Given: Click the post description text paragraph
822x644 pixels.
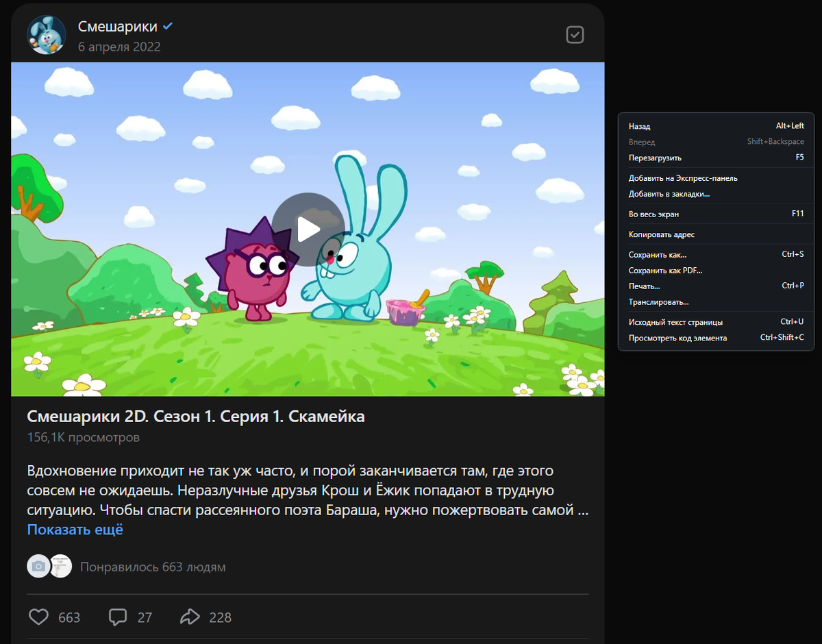Looking at the screenshot, I should [x=308, y=491].
